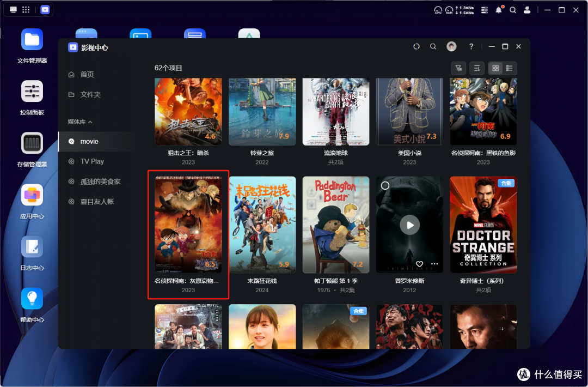588x387 pixels.
Task: Open 流浪地球 poster
Action: point(335,112)
